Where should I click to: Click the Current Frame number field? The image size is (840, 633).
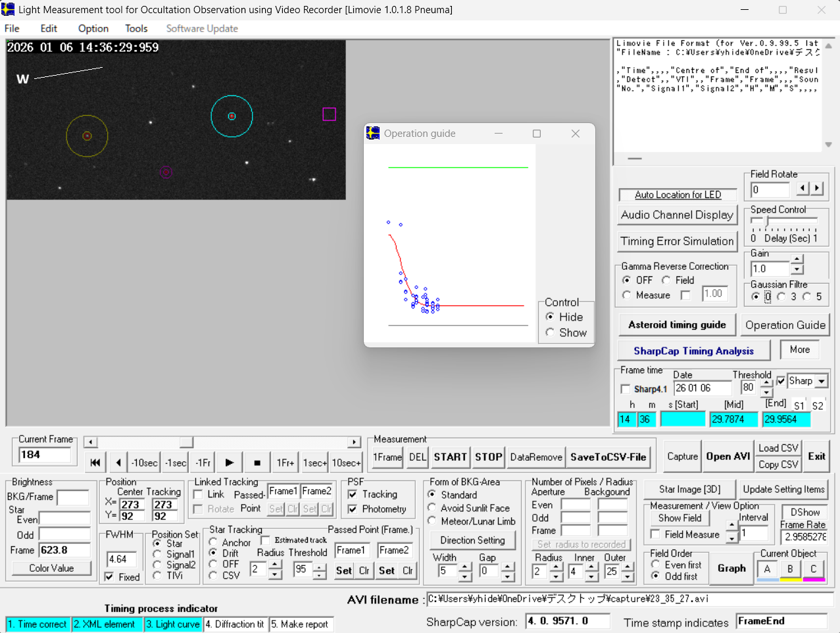pyautogui.click(x=44, y=455)
